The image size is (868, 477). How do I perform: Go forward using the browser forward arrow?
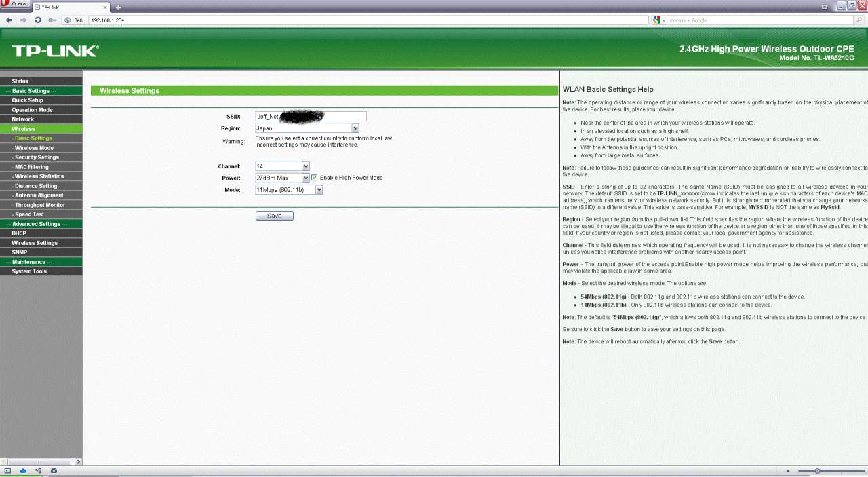coord(24,20)
